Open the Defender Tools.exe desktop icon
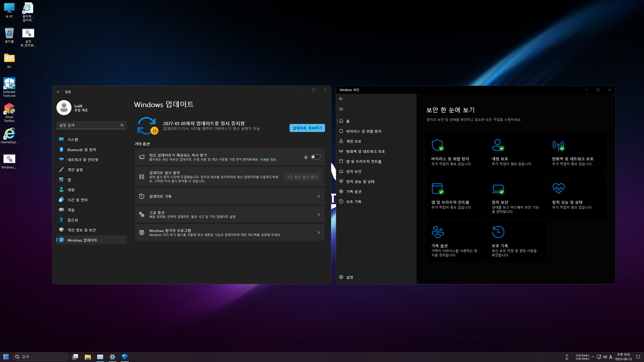Screen dimensions: 644x362 9,87
